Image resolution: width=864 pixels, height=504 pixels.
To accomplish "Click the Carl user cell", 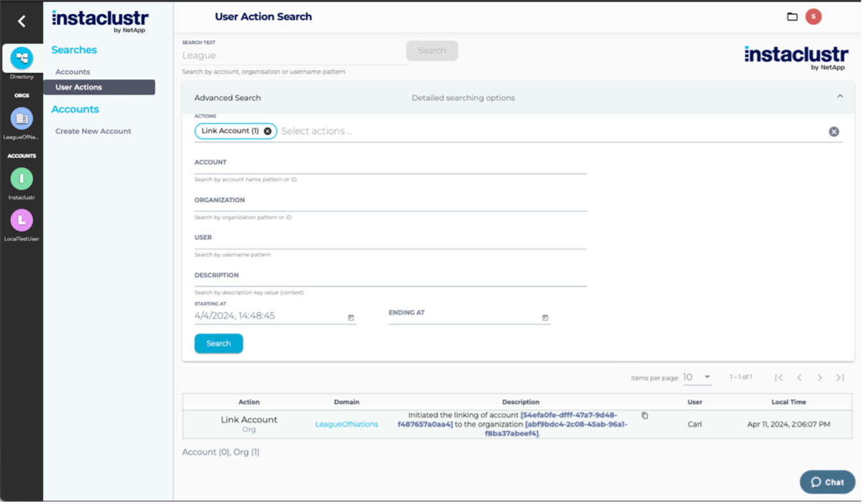I will click(x=694, y=424).
